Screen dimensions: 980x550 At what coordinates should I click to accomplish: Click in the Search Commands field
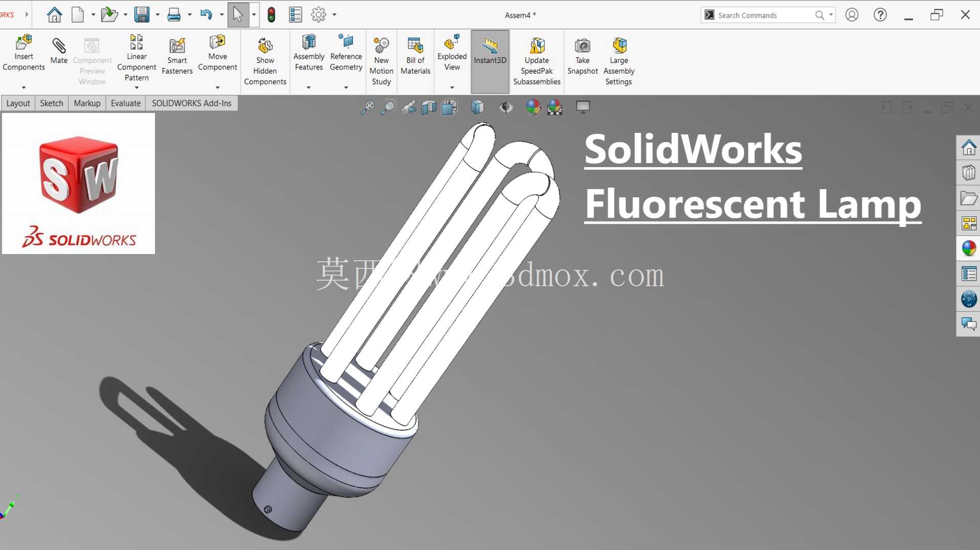pyautogui.click(x=767, y=15)
